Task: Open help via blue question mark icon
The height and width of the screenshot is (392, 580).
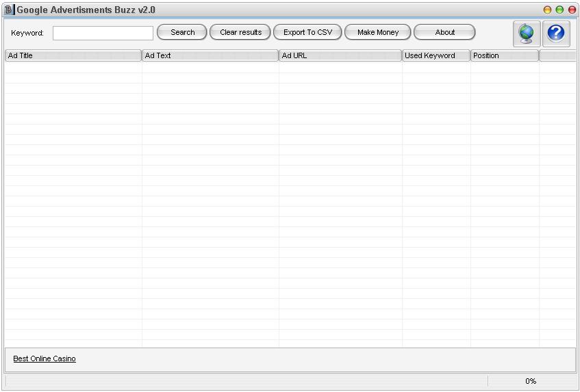Action: click(x=556, y=34)
